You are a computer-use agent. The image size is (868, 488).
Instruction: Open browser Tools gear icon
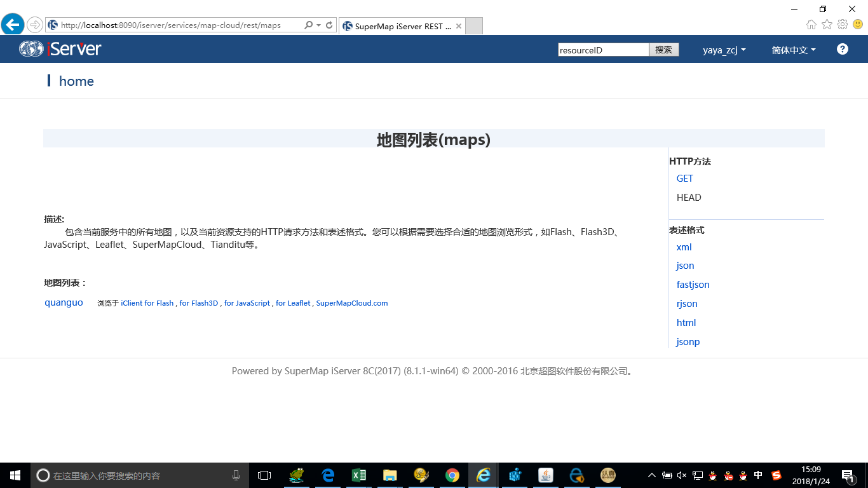tap(843, 25)
